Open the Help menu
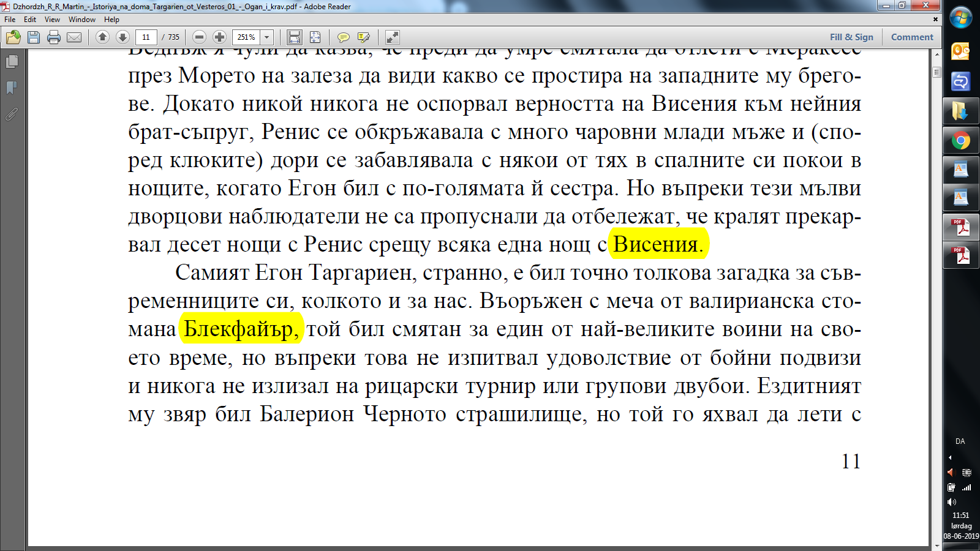The height and width of the screenshot is (551, 980). click(x=111, y=20)
